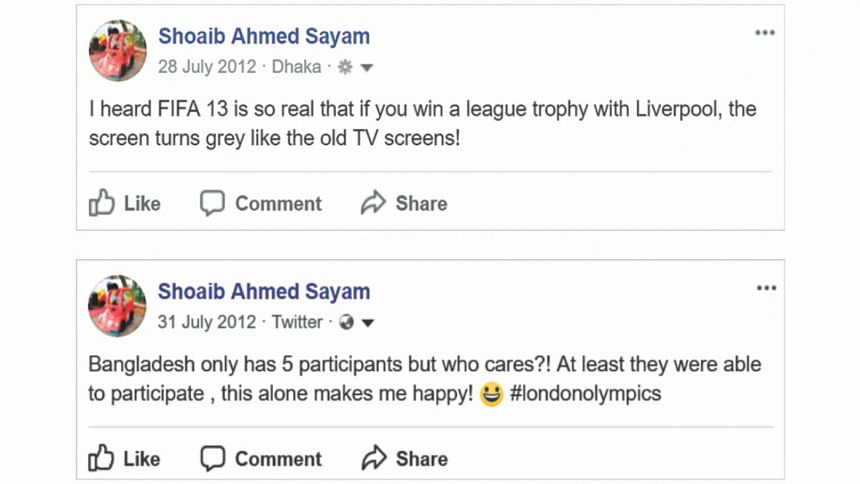
Task: Open the 31 July 2012 timestamp link
Action: (x=207, y=322)
